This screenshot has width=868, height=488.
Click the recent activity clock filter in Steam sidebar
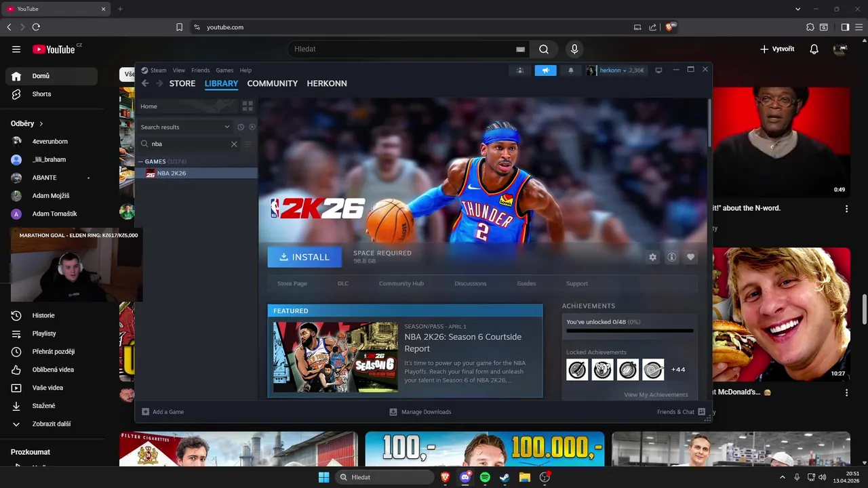click(x=240, y=127)
